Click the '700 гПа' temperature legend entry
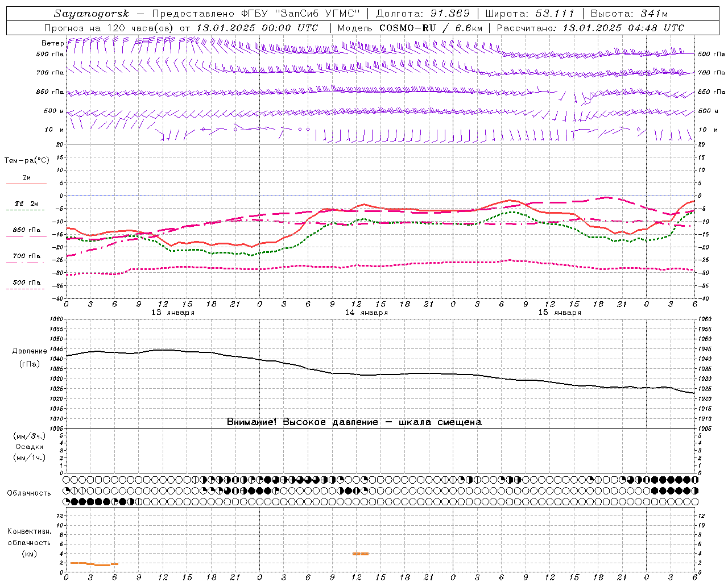 pos(27,256)
